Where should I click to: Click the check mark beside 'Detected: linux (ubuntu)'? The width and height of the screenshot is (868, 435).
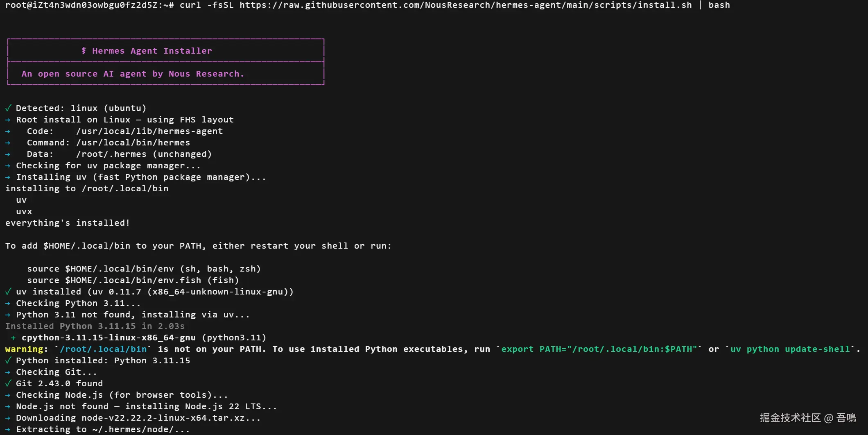[8, 108]
